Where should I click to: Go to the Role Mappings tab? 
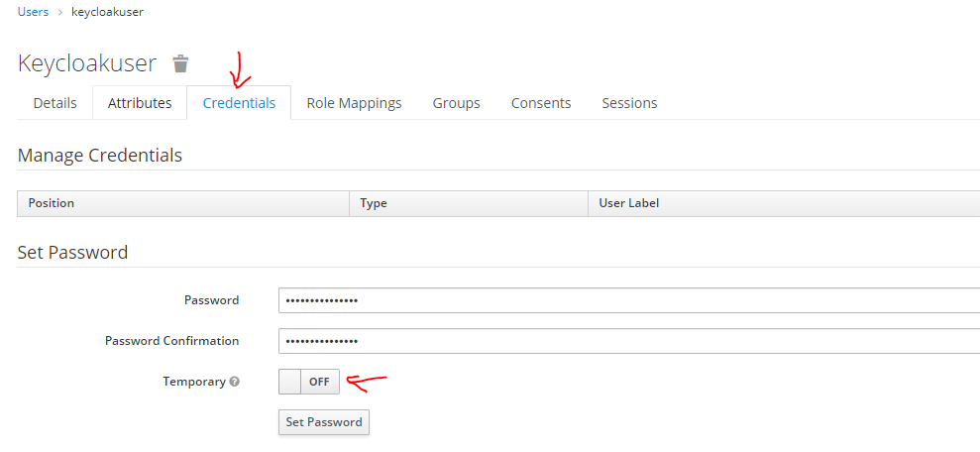tap(354, 103)
